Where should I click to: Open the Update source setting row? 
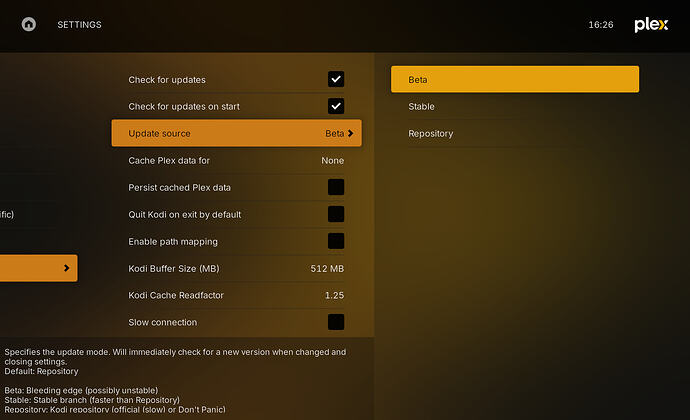click(x=236, y=133)
